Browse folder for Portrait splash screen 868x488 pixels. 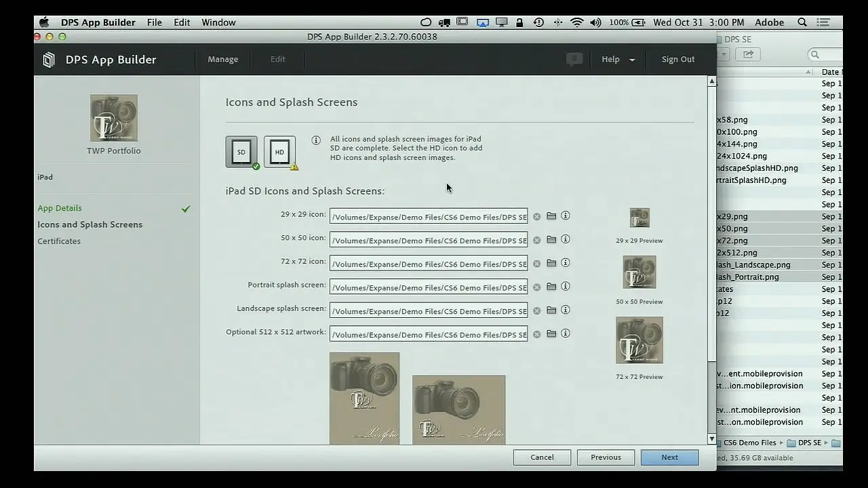551,287
